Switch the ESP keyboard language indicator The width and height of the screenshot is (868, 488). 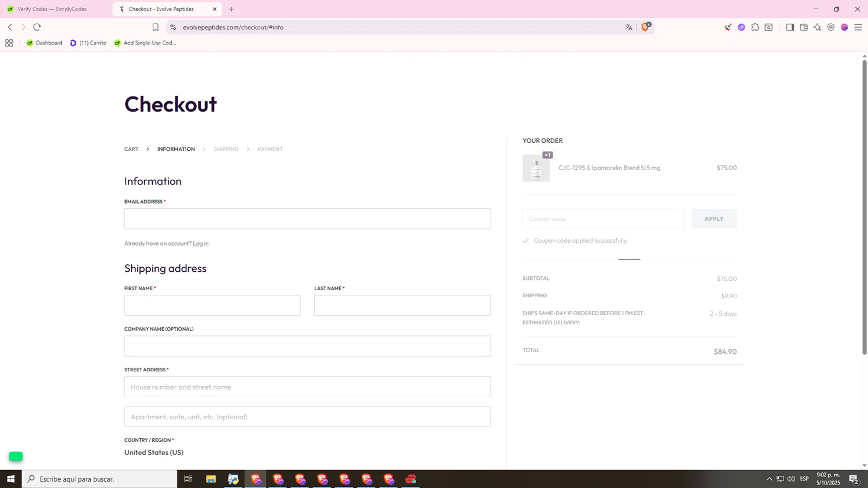(804, 479)
